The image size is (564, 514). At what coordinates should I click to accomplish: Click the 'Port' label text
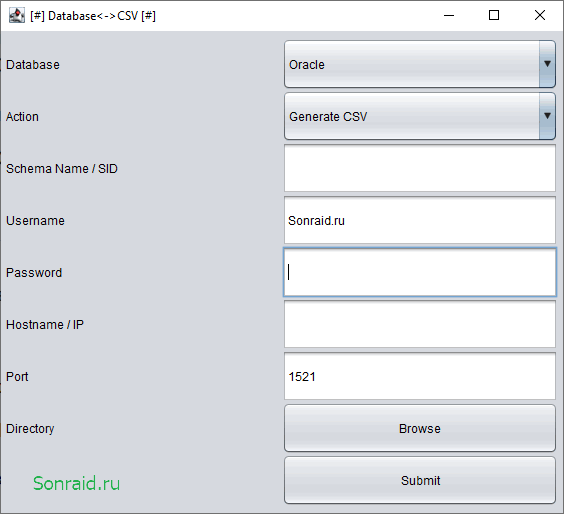pos(17,377)
